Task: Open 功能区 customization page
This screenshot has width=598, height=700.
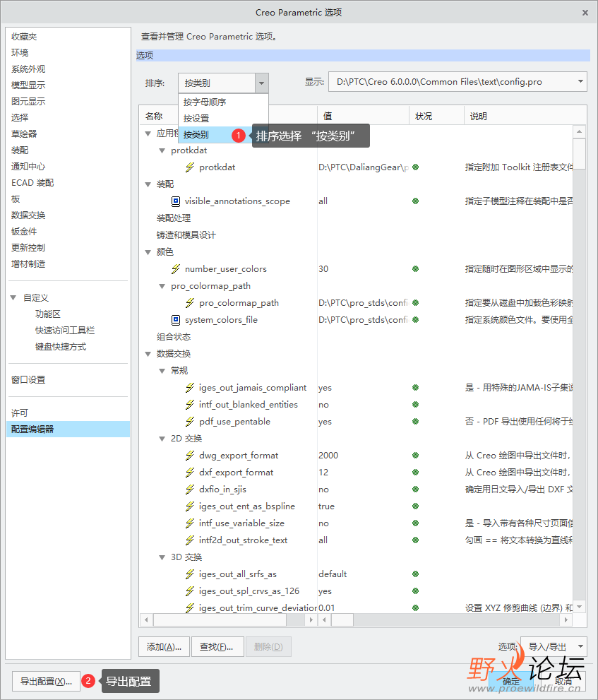Action: 48,314
